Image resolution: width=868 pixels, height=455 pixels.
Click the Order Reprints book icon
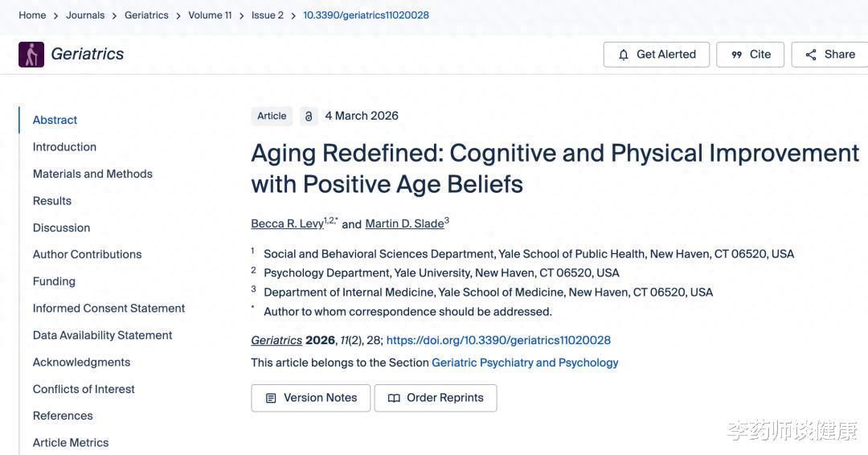coord(394,398)
